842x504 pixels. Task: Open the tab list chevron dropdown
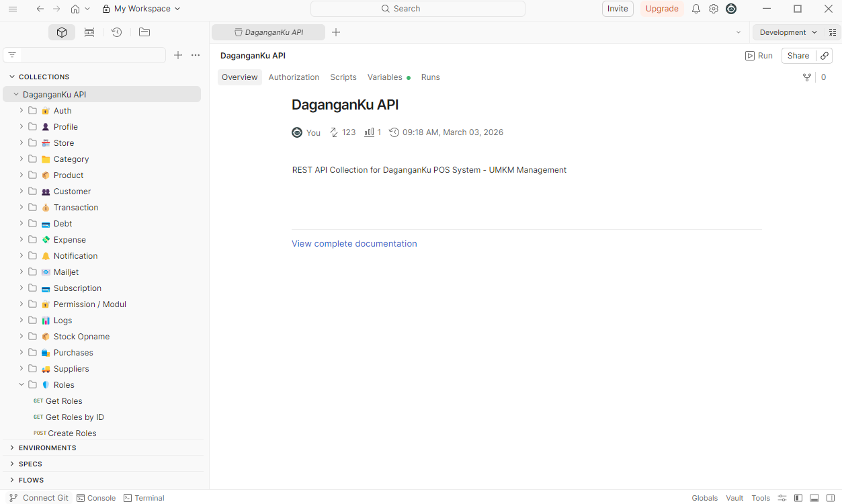tap(739, 32)
